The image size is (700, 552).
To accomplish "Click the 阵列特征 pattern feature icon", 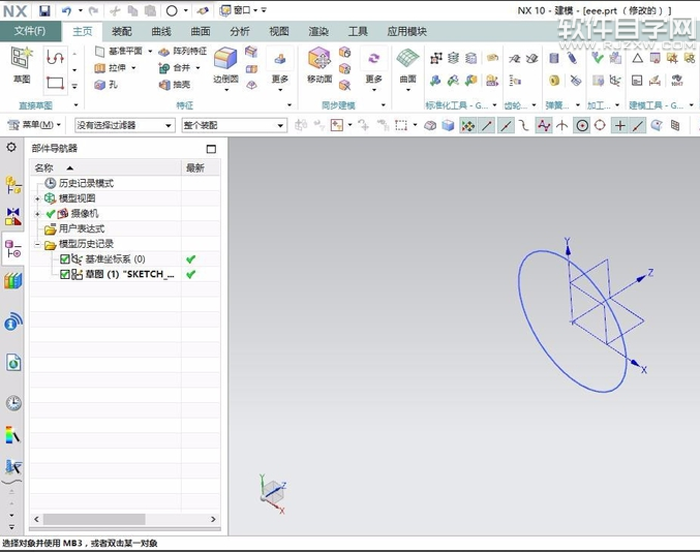I will tap(182, 51).
